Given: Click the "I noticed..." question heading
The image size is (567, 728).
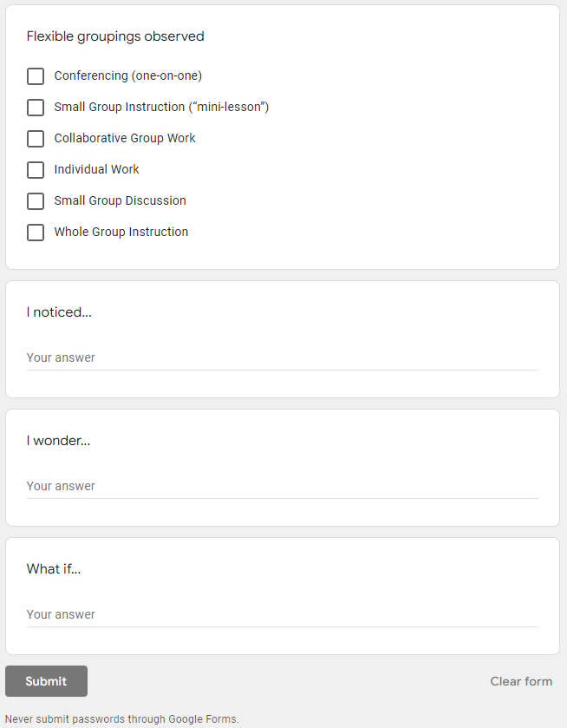Looking at the screenshot, I should tap(59, 312).
